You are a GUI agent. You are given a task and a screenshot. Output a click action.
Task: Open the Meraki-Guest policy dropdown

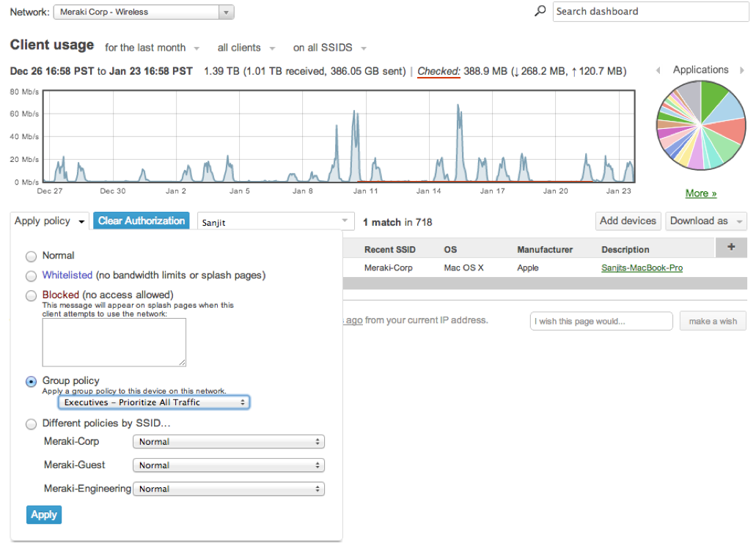[x=229, y=465]
